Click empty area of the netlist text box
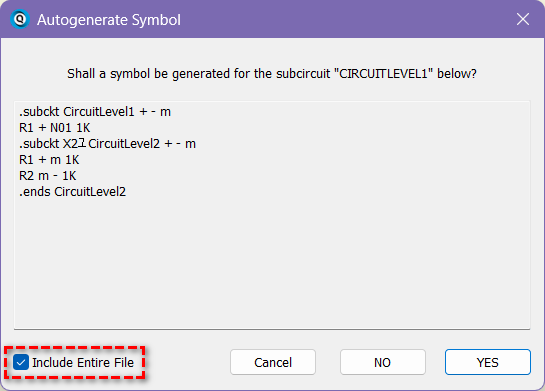The width and height of the screenshot is (545, 391). pos(272,264)
